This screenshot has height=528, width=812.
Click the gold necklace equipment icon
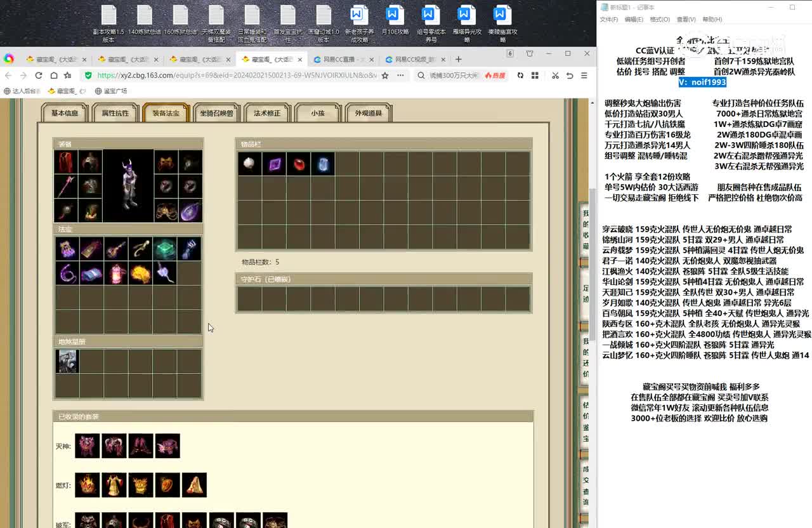(166, 210)
